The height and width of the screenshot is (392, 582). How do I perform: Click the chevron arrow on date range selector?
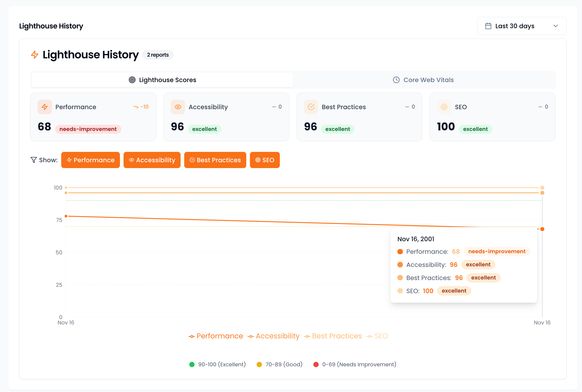click(x=556, y=26)
